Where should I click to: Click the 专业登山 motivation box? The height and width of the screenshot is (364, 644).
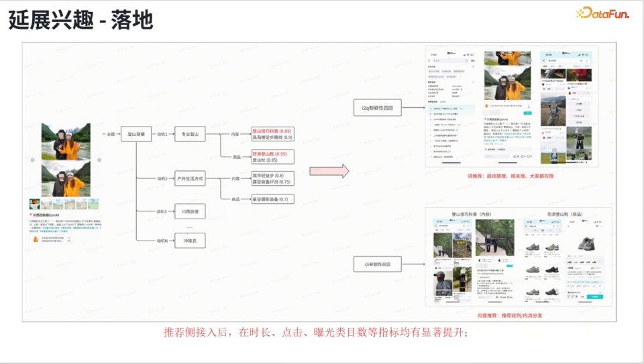click(x=190, y=134)
